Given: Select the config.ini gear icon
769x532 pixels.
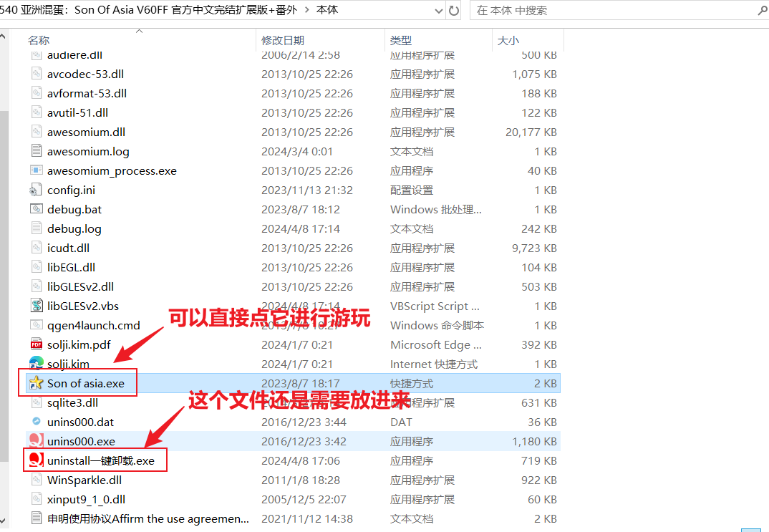Looking at the screenshot, I should pos(36,190).
